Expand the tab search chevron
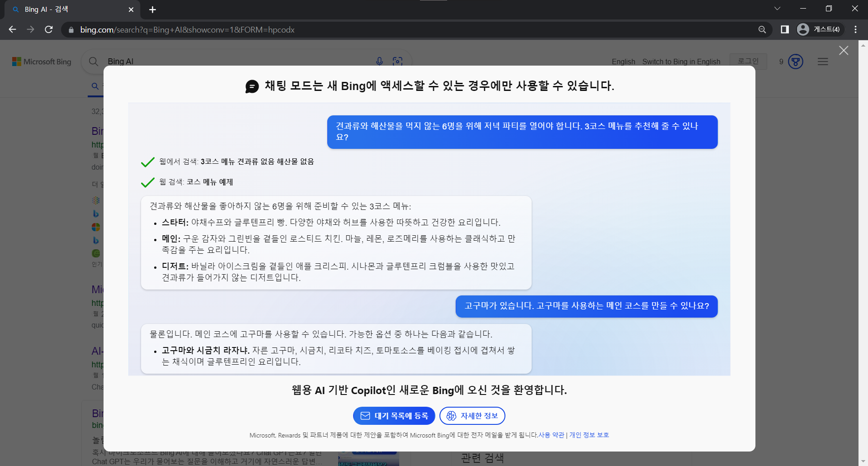 [x=777, y=9]
